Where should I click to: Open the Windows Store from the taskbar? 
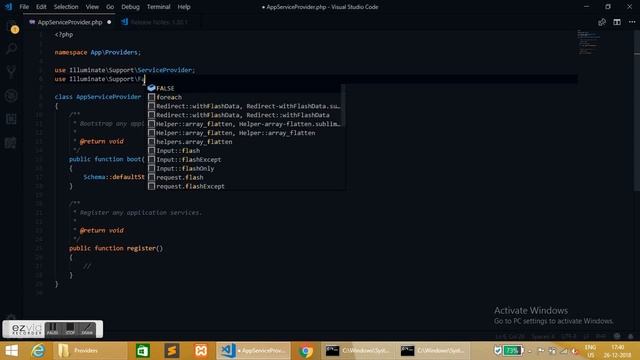pos(142,351)
